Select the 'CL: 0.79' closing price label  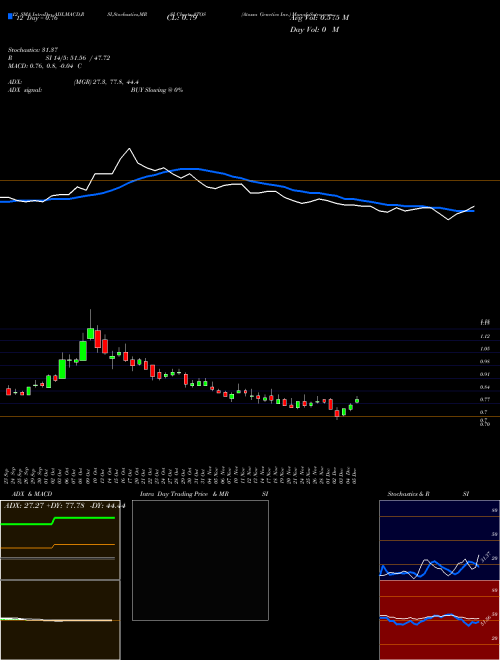(x=181, y=17)
